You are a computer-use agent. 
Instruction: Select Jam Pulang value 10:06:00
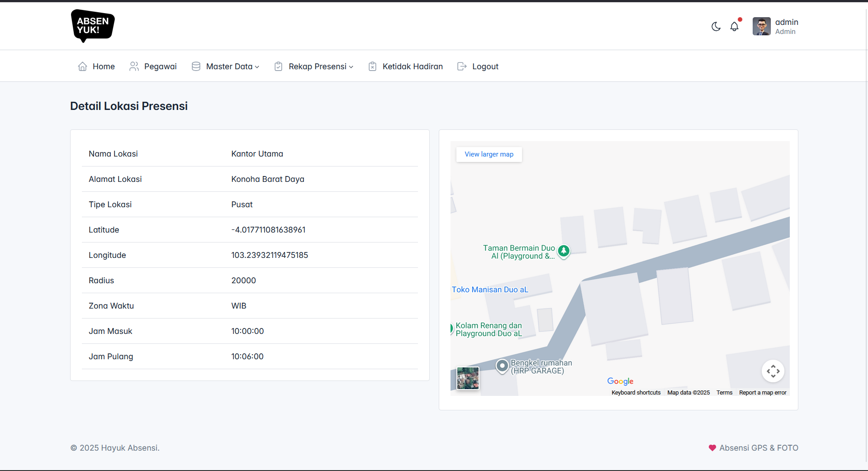247,357
